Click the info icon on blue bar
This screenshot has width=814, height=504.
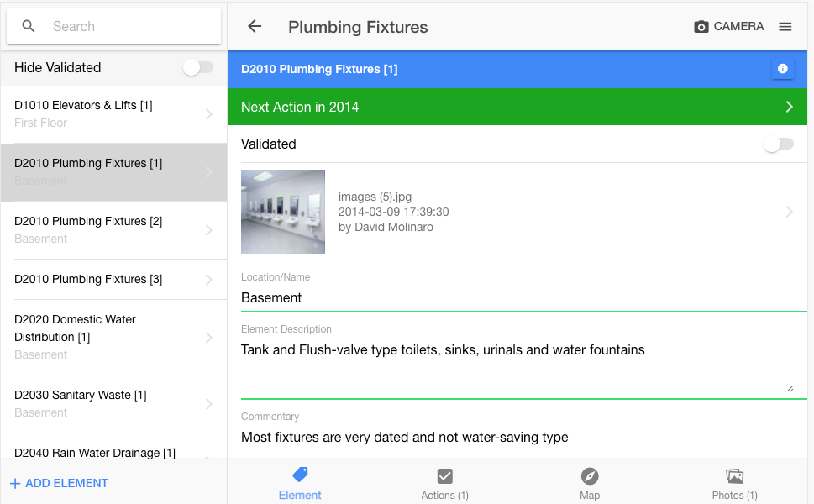783,69
